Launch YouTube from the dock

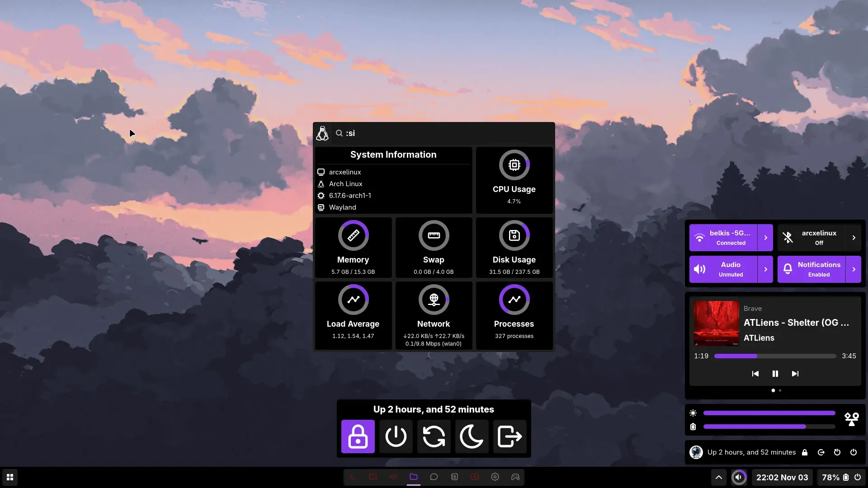(x=475, y=477)
